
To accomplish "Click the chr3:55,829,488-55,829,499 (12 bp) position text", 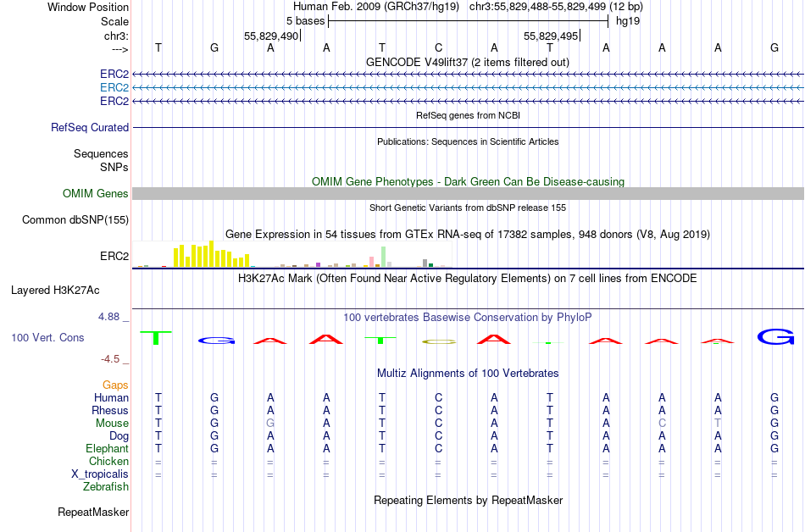I will 556,7.
